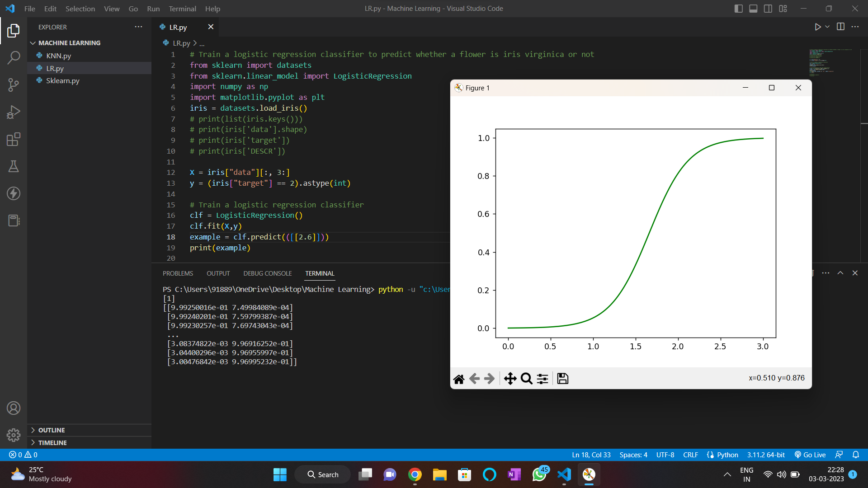Open KNN.py from the explorer

pyautogui.click(x=58, y=56)
